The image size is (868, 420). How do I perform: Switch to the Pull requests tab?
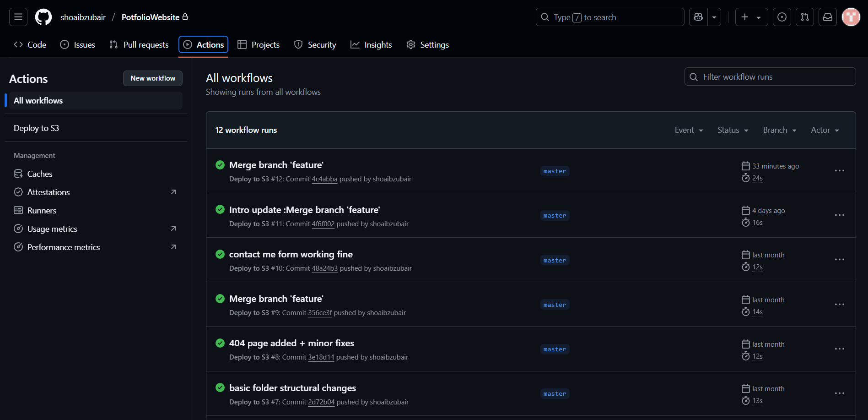pyautogui.click(x=139, y=44)
